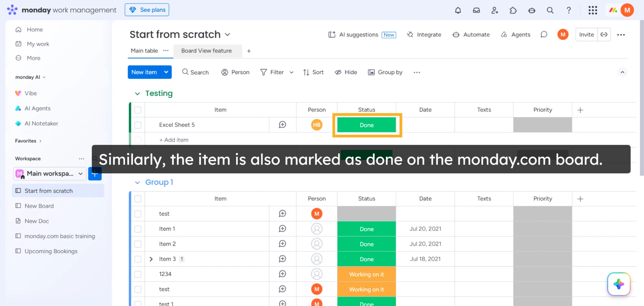Collapse Group 1
The image size is (644, 306).
tap(138, 183)
